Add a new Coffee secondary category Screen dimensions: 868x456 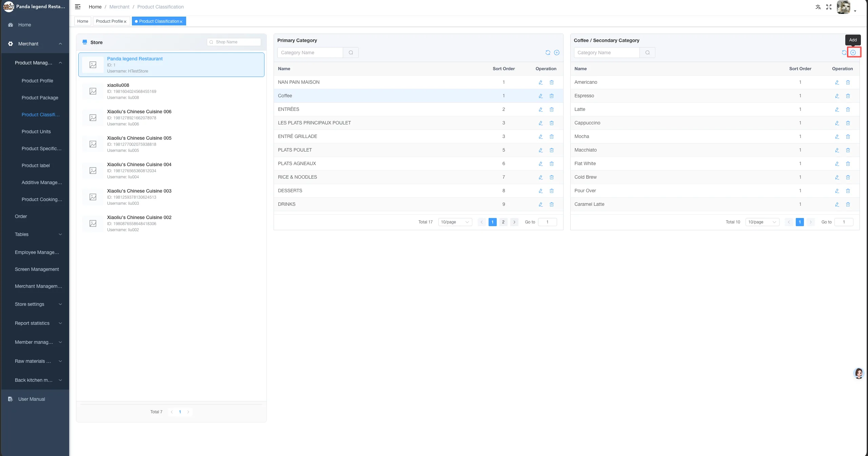coord(853,53)
